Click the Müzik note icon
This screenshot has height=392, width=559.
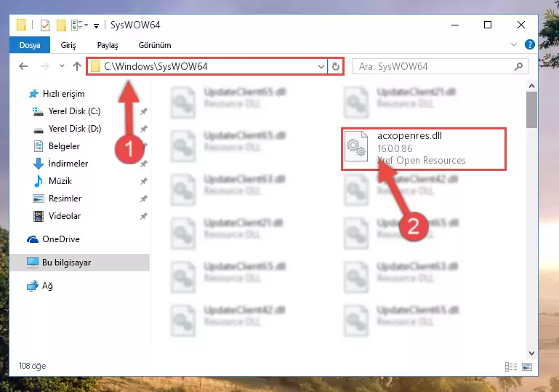[38, 181]
